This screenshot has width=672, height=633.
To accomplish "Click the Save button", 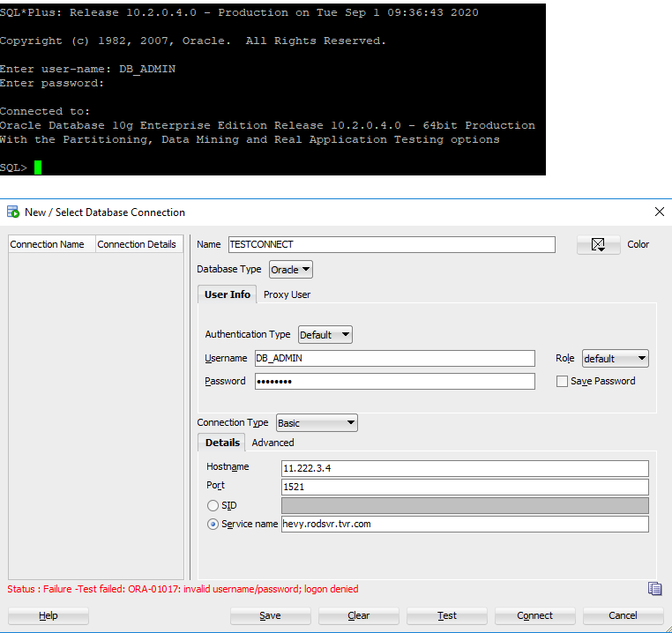I will click(x=270, y=615).
